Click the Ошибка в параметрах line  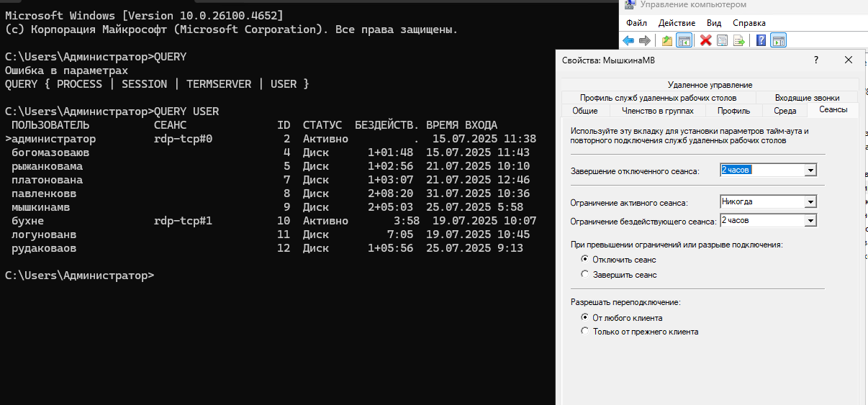click(66, 70)
